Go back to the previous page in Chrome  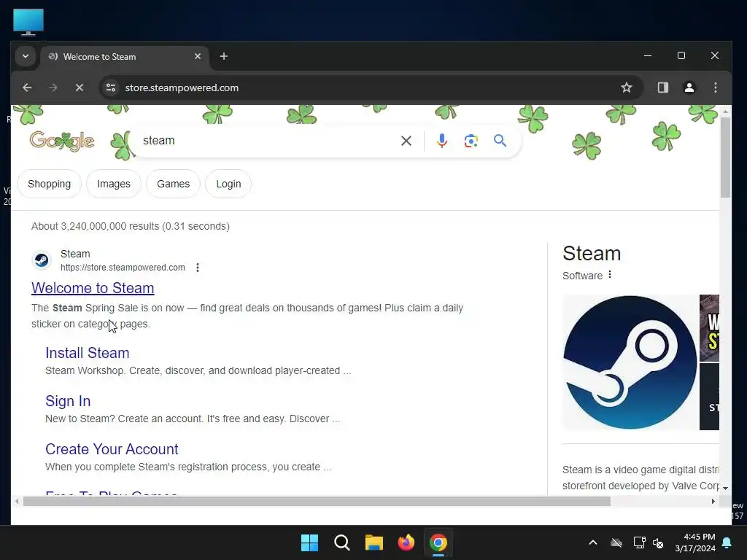(x=27, y=87)
